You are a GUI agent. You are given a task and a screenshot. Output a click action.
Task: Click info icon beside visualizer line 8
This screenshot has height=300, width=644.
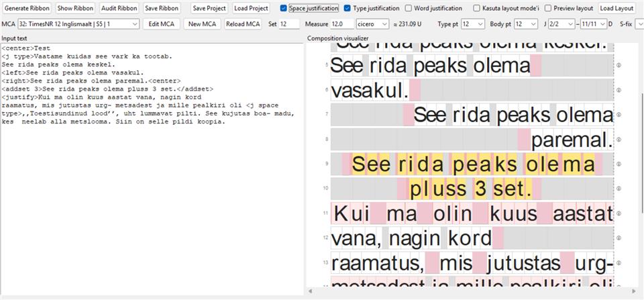(x=619, y=140)
